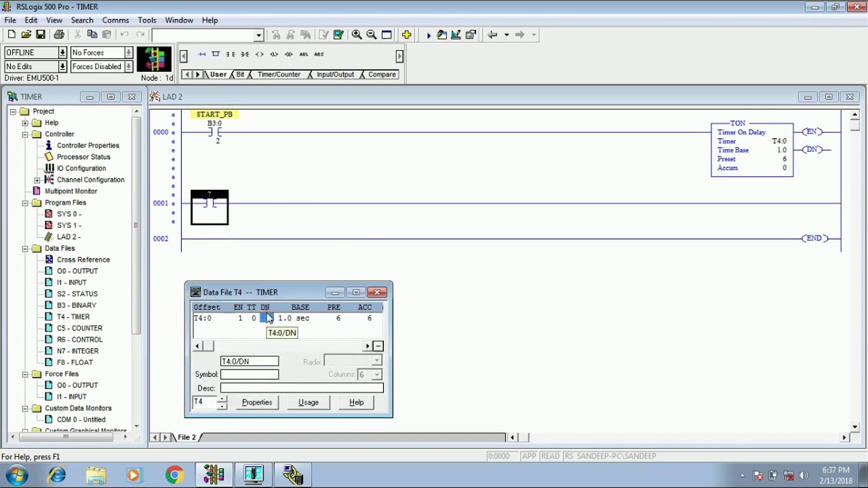The width and height of the screenshot is (868, 488).
Task: Collapse the Controller tree node
Action: (25, 134)
